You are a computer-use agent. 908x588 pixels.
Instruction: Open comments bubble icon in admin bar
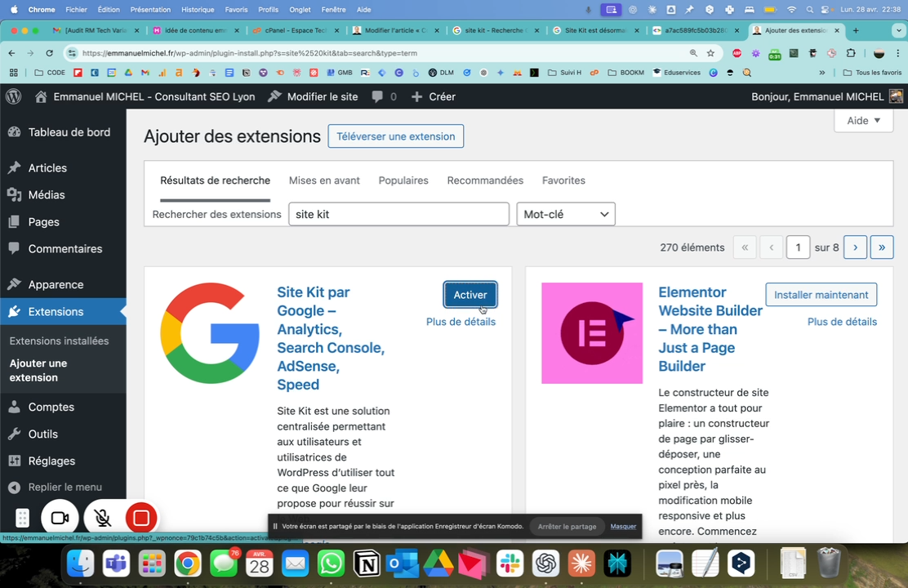click(377, 96)
